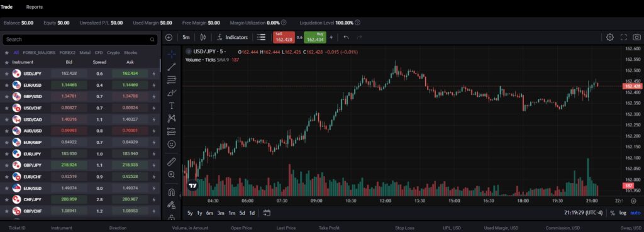644x232 pixels.
Task: Toggle stay in drawing mode
Action: point(172,204)
